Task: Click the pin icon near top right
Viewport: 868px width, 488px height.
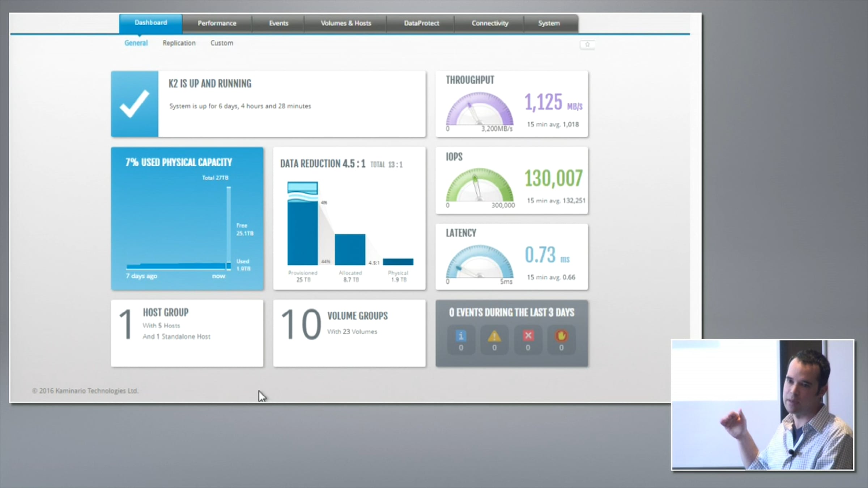Action: [x=587, y=44]
